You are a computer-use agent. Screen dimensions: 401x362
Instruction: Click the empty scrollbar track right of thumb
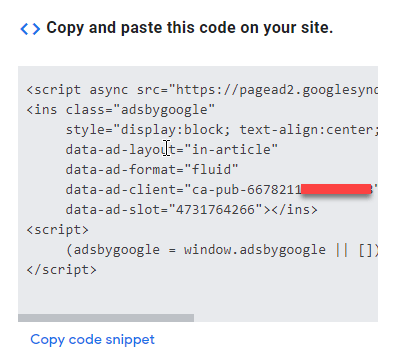tap(286, 318)
